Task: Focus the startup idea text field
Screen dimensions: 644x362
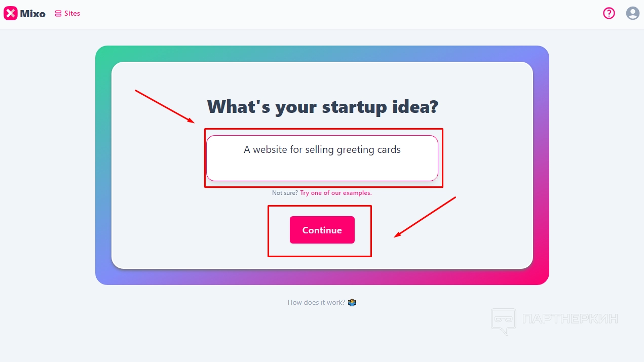Action: [322, 158]
